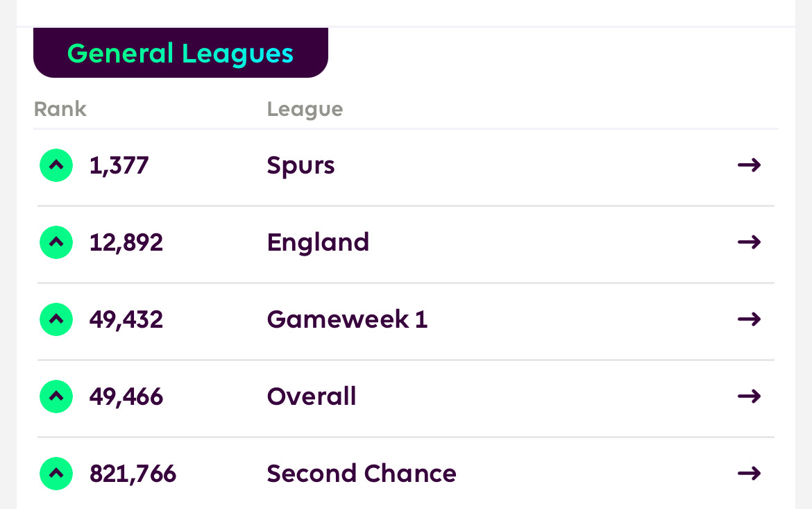This screenshot has width=812, height=509.
Task: Click the green up-arrow icon beside rank 12,892
Action: click(x=56, y=242)
